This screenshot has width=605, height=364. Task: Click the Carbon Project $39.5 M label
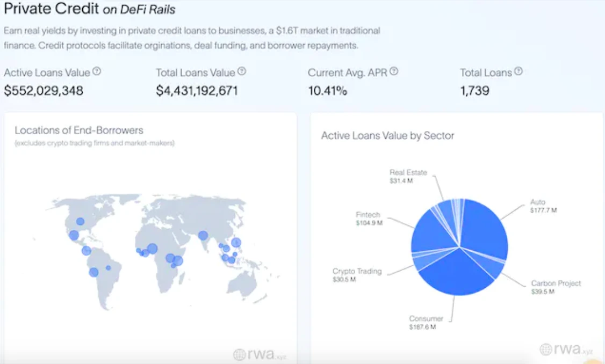coord(556,287)
